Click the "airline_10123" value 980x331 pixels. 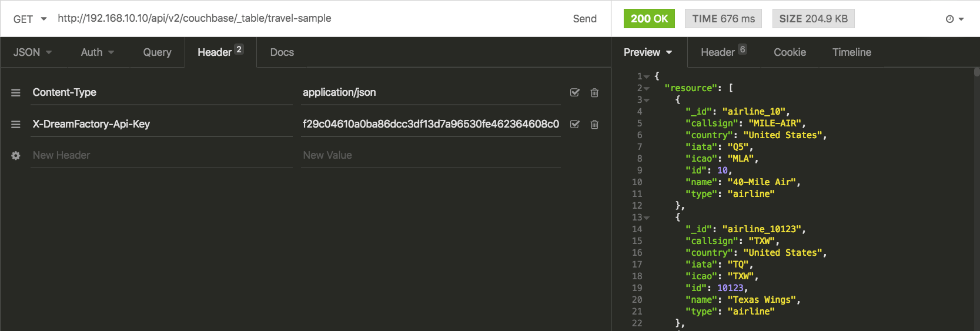pyautogui.click(x=761, y=229)
